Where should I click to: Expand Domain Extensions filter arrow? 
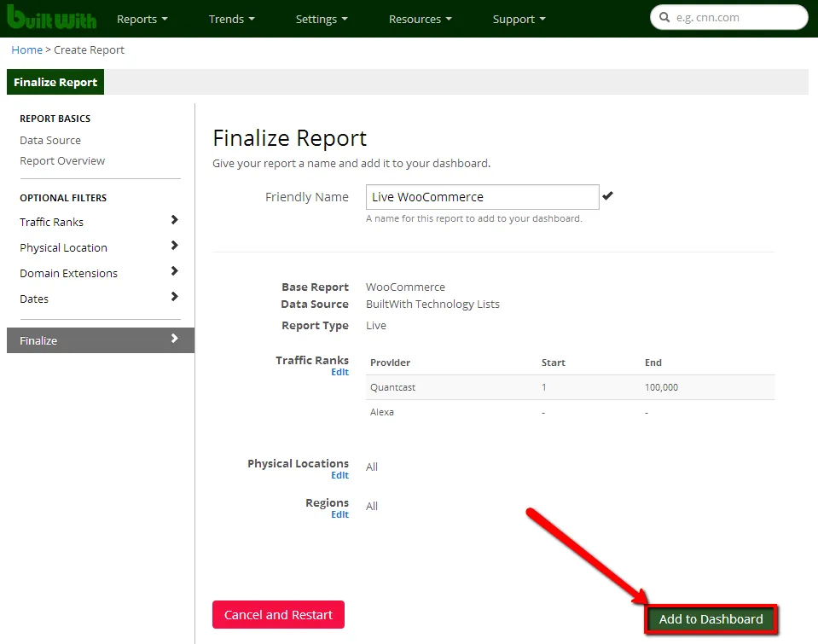[174, 271]
